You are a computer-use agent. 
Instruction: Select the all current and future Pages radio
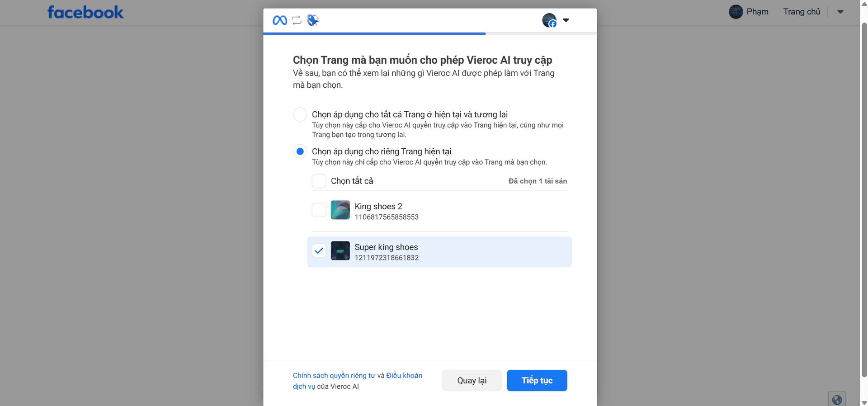click(300, 114)
